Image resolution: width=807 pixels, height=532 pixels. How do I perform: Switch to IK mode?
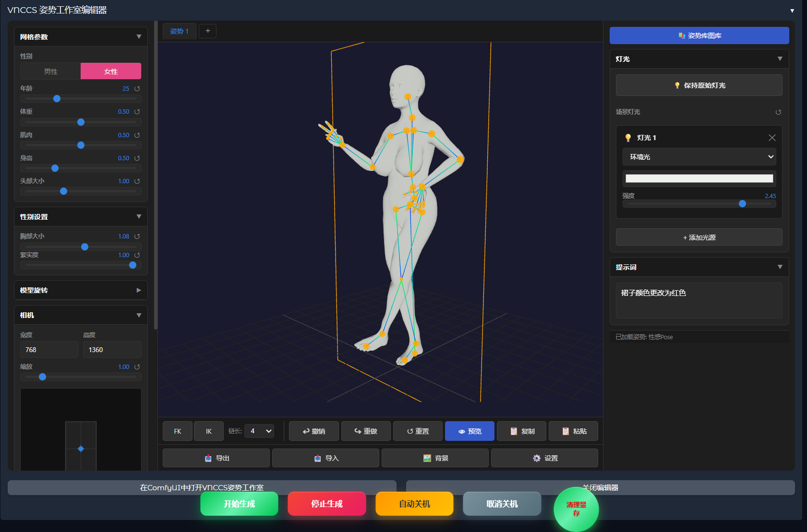(x=209, y=431)
